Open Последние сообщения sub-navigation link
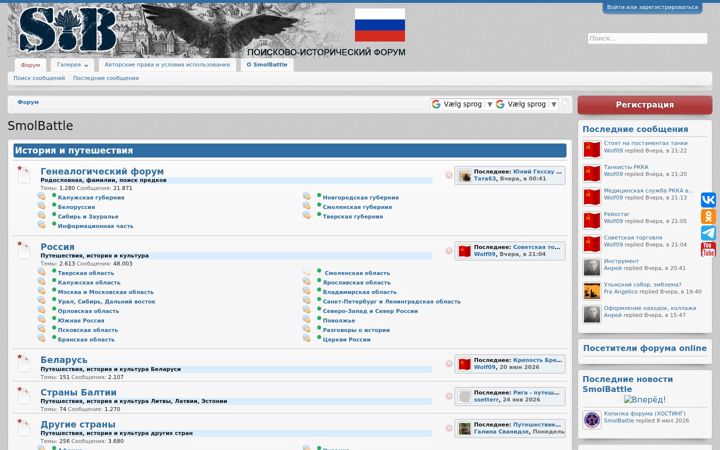This screenshot has width=720, height=450. tap(106, 78)
